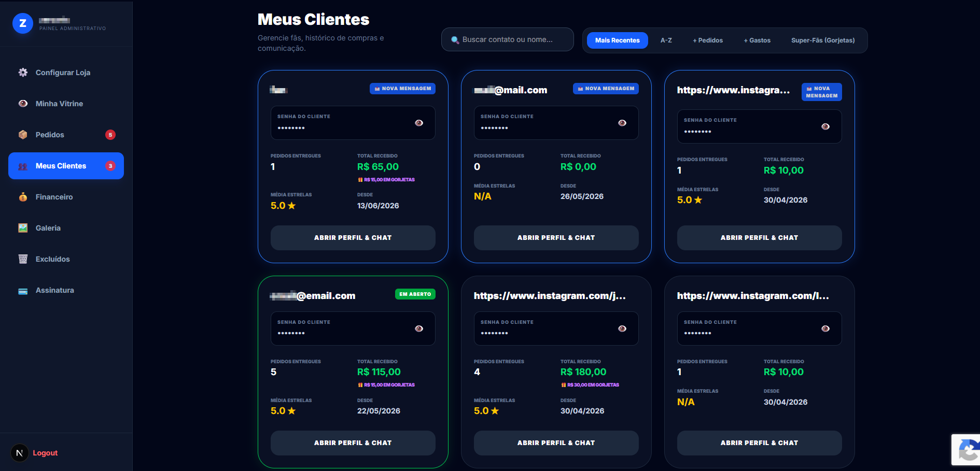Open profile & chat for R$ 65,00 client
Screen dimensions: 980x471
click(x=353, y=238)
